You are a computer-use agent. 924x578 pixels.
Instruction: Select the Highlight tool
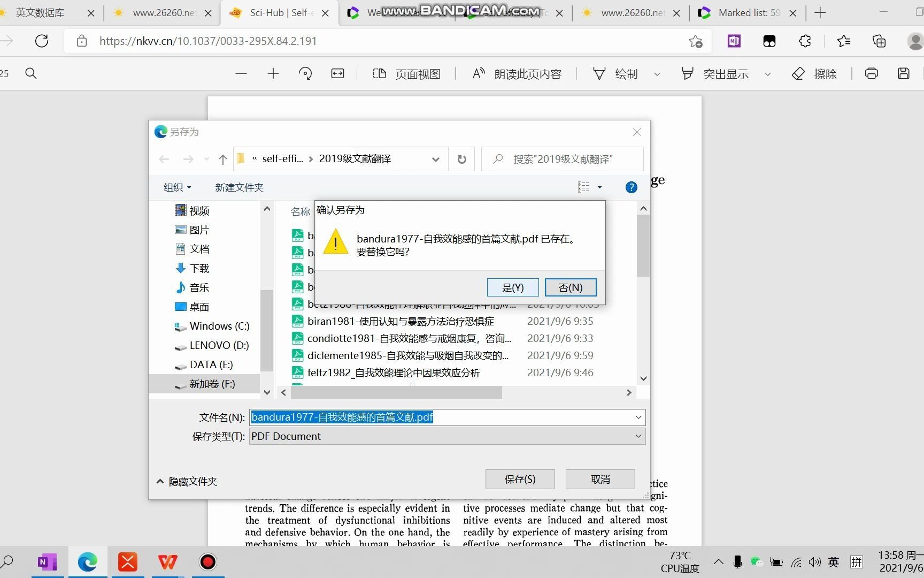click(715, 73)
